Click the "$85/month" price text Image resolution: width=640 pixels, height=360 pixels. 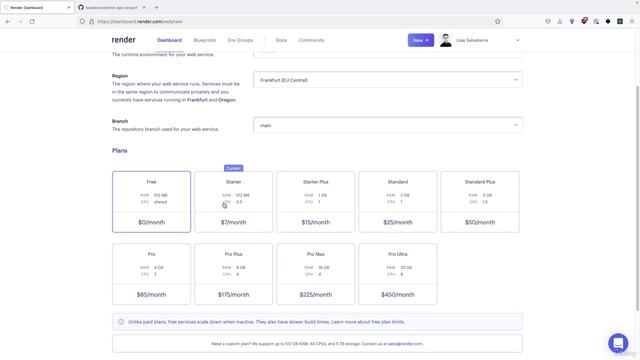coord(151,294)
